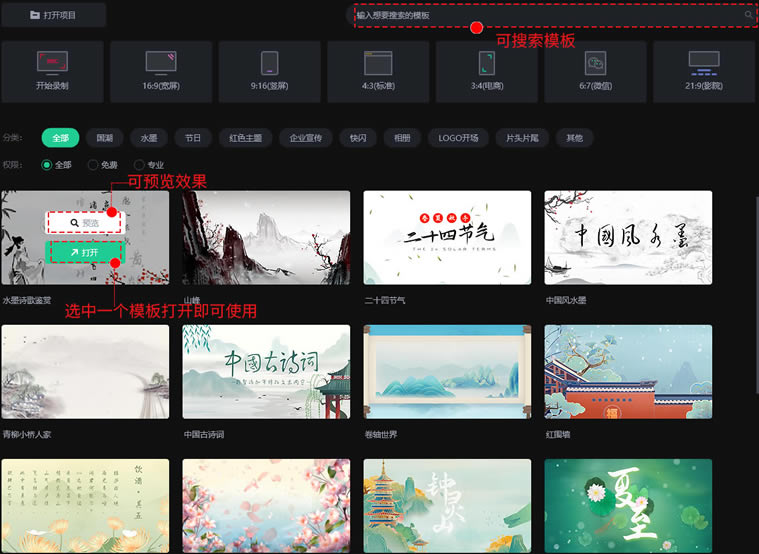Open the 中国古诗词 template thumbnail
The height and width of the screenshot is (554, 759).
click(x=266, y=371)
